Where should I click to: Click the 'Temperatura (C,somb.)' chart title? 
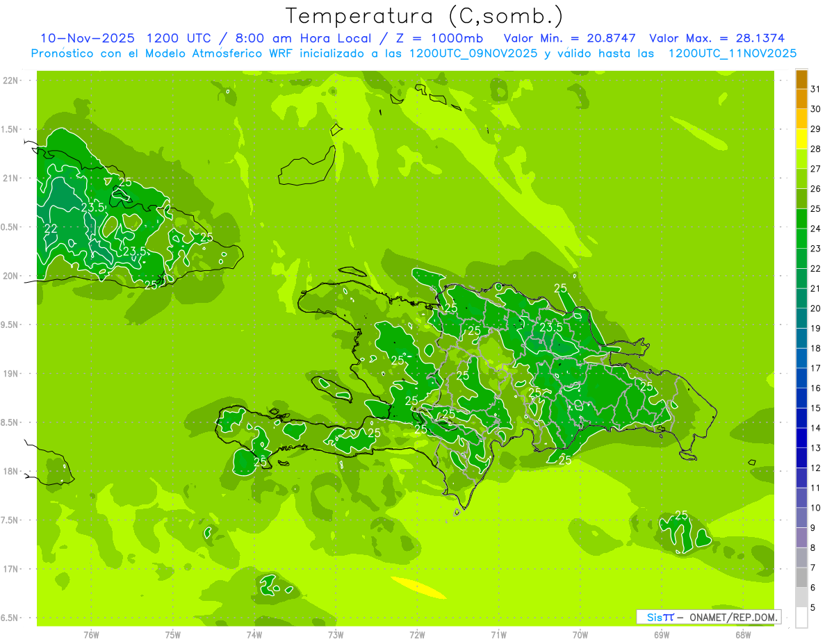(x=424, y=16)
